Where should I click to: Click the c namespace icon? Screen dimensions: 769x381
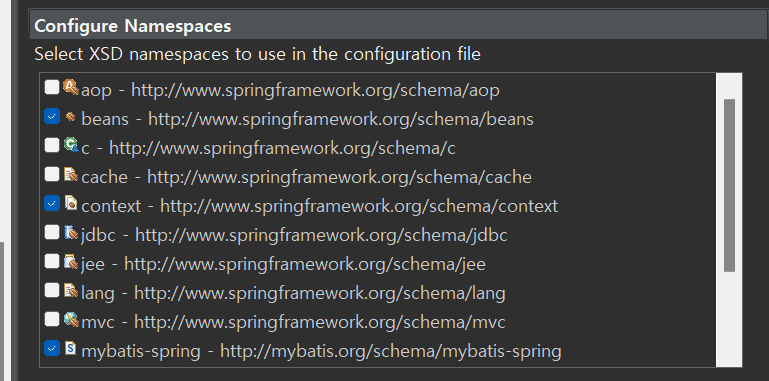71,145
